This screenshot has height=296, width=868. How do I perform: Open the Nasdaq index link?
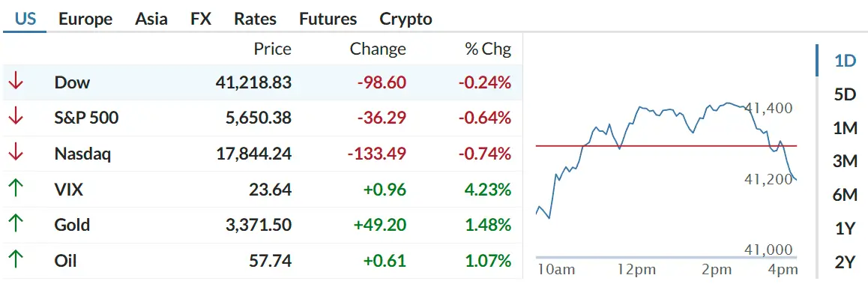pyautogui.click(x=82, y=154)
